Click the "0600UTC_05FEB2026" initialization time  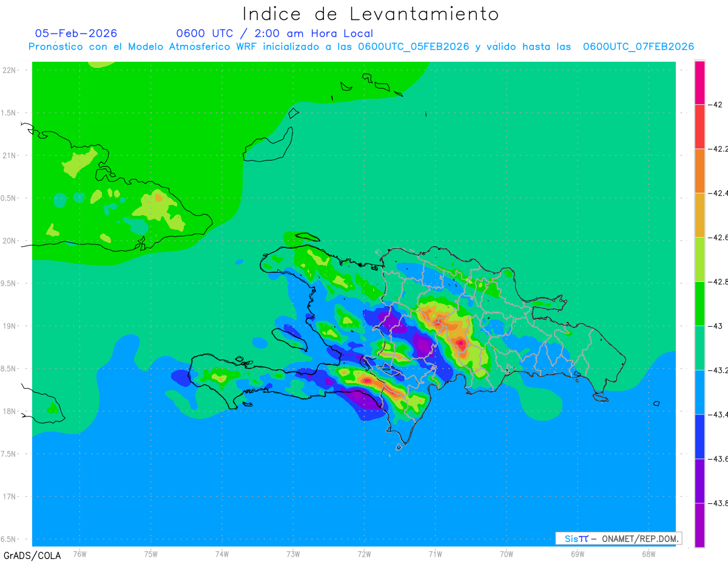pyautogui.click(x=414, y=47)
